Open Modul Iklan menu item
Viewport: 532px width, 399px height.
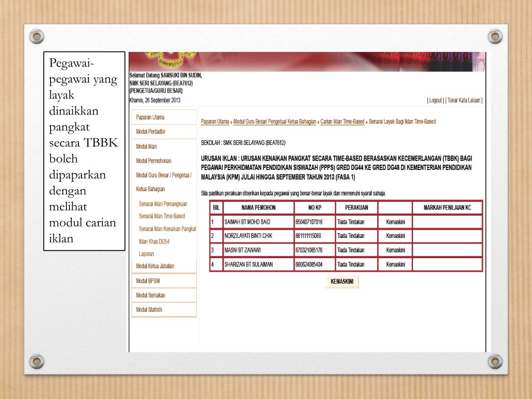click(146, 147)
